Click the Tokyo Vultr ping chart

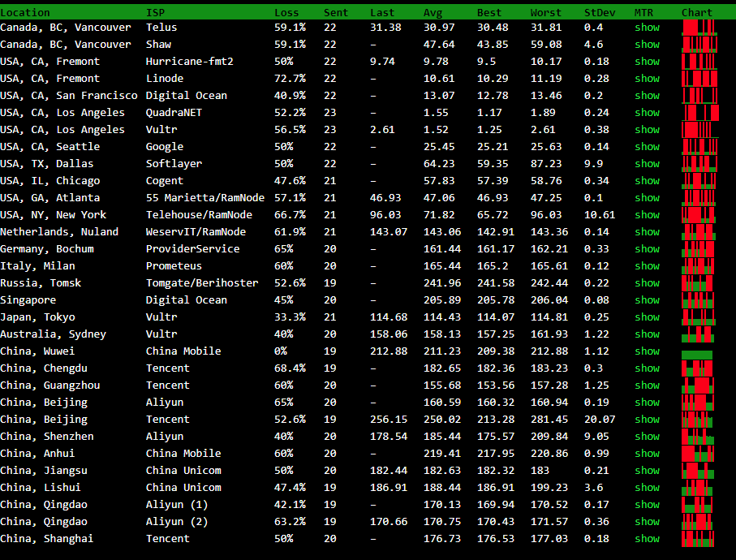click(699, 317)
